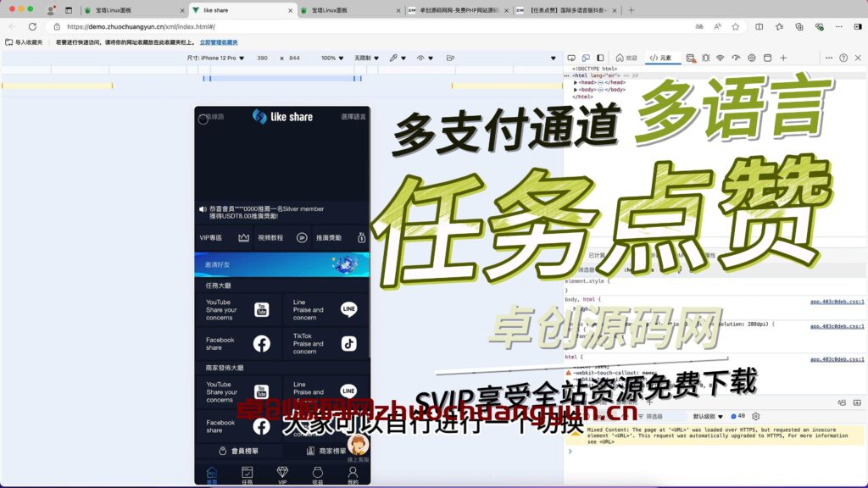868x488 pixels.
Task: Open Facebook share card under 任務大廳
Action: click(x=238, y=344)
